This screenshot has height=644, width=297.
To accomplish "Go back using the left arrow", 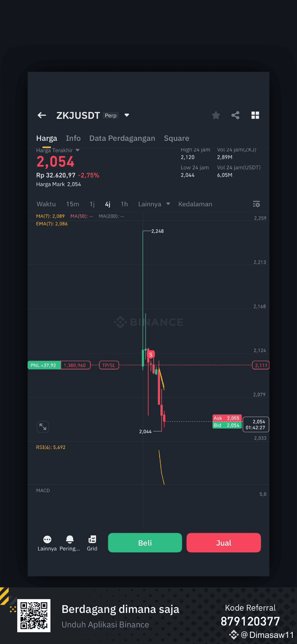I will [x=42, y=115].
